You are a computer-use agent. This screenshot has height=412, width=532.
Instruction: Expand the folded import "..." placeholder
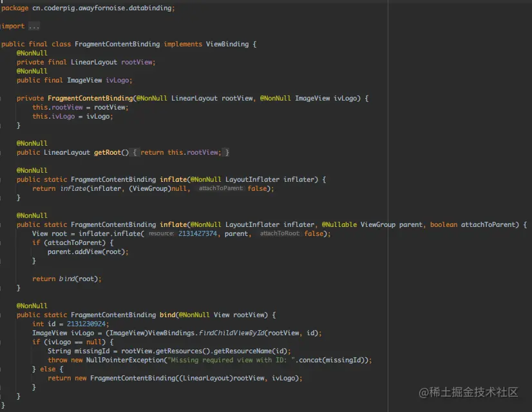pyautogui.click(x=33, y=26)
